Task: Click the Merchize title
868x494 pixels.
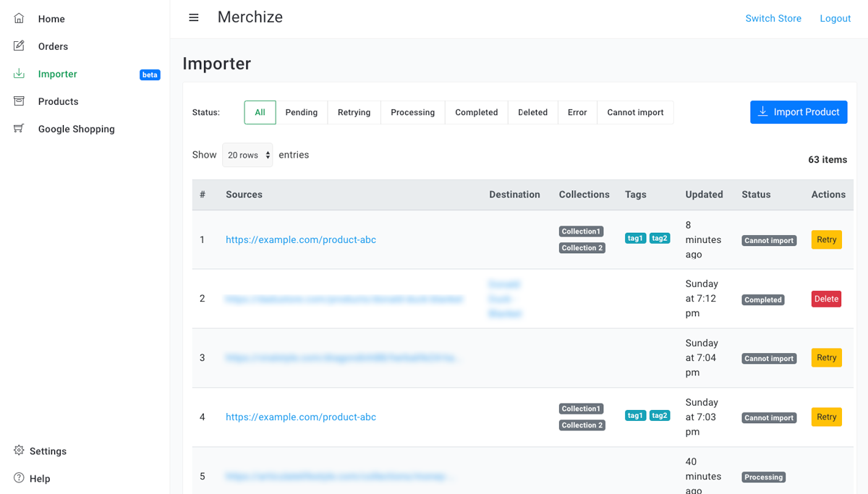Action: [250, 17]
